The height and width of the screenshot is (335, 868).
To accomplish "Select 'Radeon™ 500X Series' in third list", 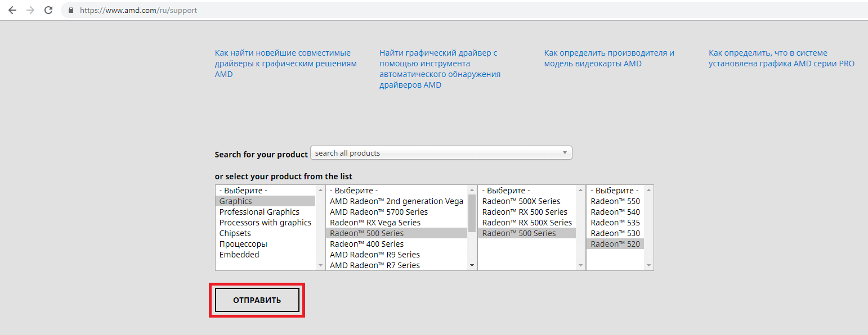I will [527, 201].
